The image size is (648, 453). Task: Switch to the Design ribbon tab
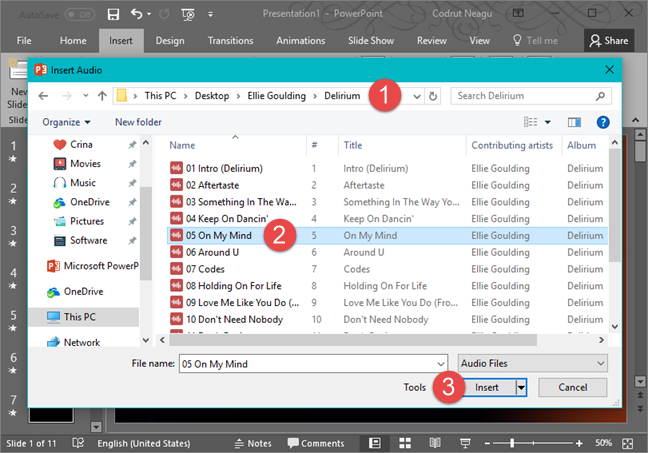pyautogui.click(x=170, y=41)
